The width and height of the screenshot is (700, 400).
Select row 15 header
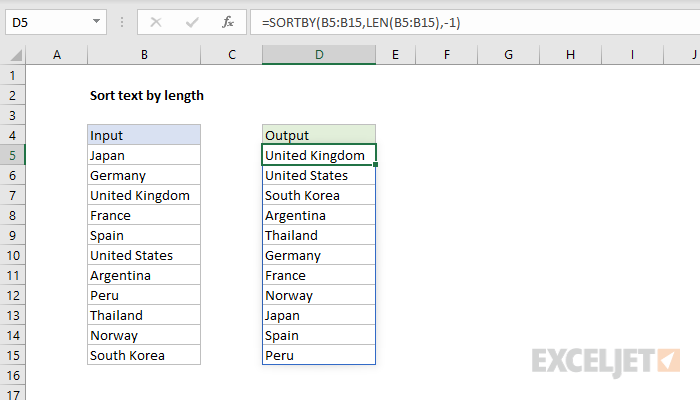coord(12,355)
